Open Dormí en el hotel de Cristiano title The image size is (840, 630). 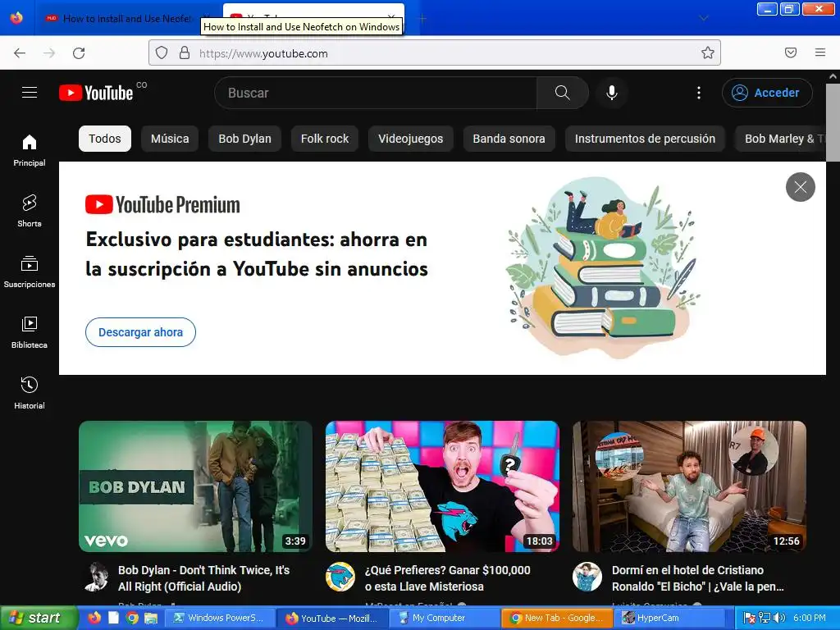[x=697, y=578]
